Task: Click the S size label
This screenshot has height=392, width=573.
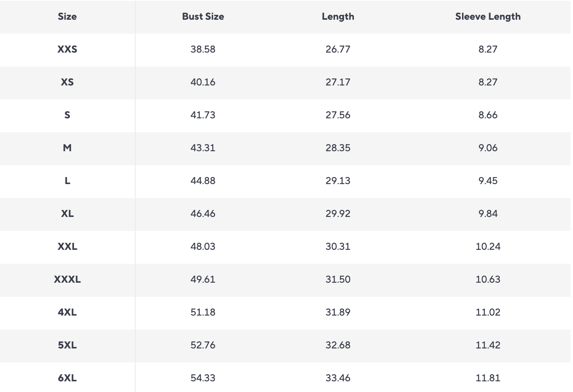Action: (67, 115)
